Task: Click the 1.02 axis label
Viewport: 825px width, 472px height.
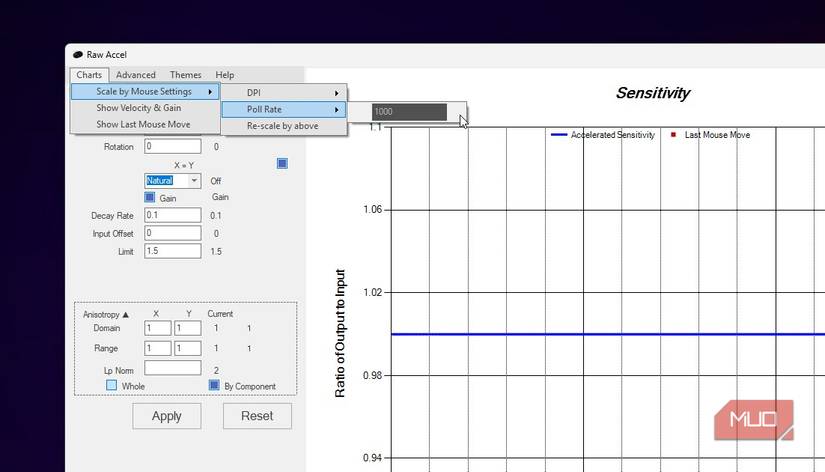Action: click(x=373, y=293)
